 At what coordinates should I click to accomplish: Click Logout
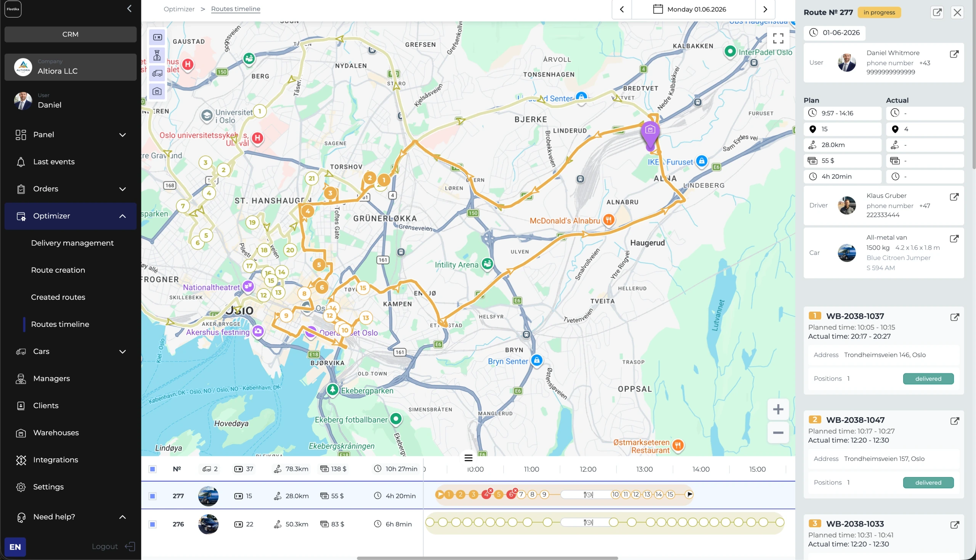pyautogui.click(x=113, y=547)
